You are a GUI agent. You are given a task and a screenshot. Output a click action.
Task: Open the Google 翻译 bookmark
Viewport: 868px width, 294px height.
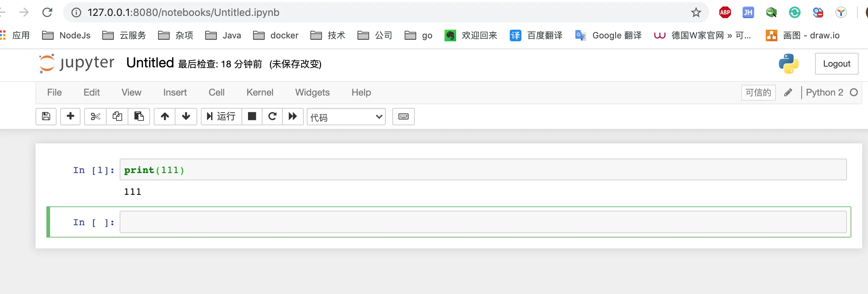609,35
